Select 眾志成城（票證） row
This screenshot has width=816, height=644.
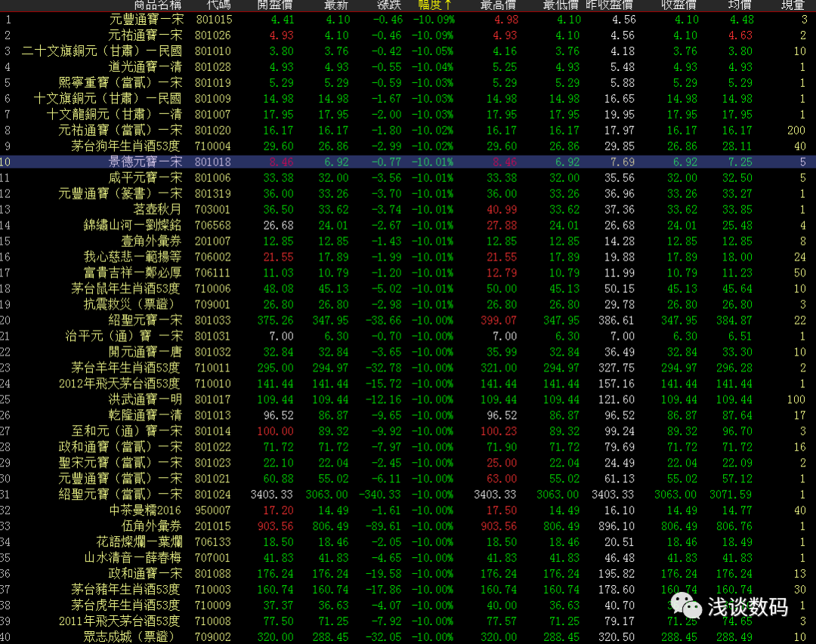408,636
